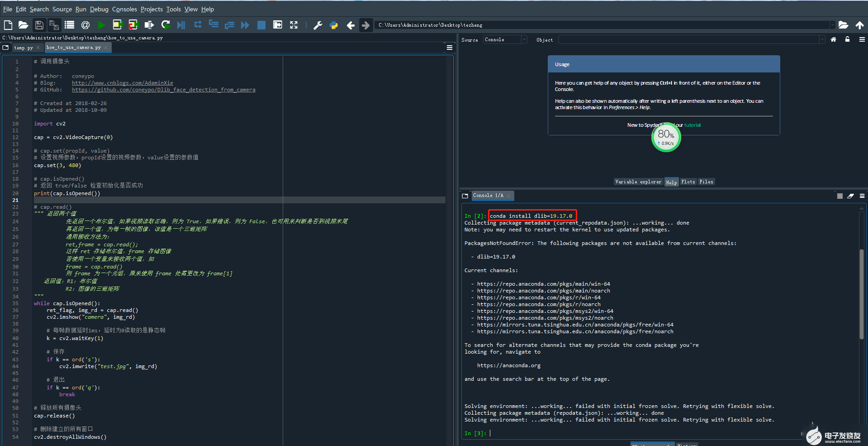Open the Help menu
Image resolution: width=868 pixels, height=446 pixels.
(x=208, y=9)
